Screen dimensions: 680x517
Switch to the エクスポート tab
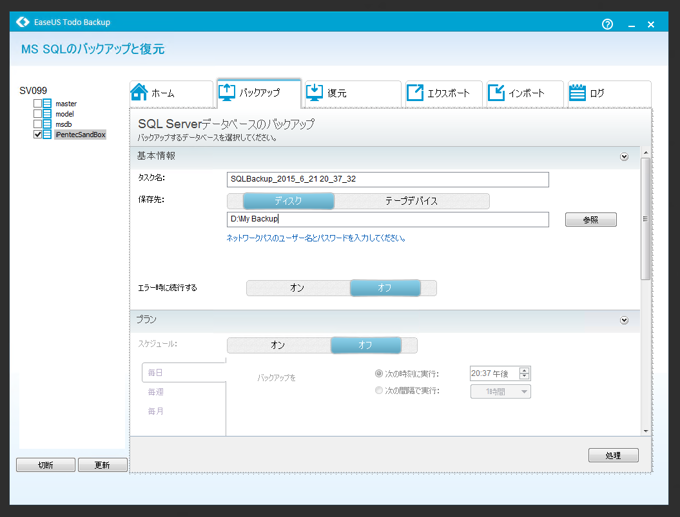(x=444, y=93)
